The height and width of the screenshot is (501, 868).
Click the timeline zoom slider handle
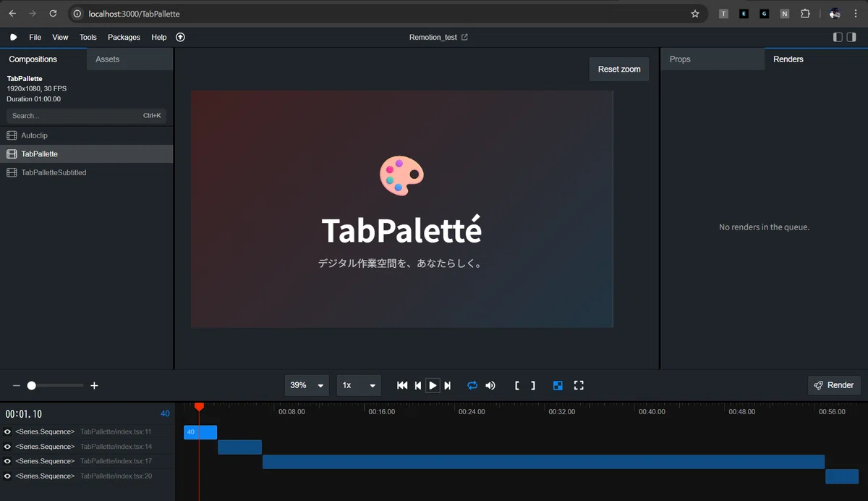(32, 386)
